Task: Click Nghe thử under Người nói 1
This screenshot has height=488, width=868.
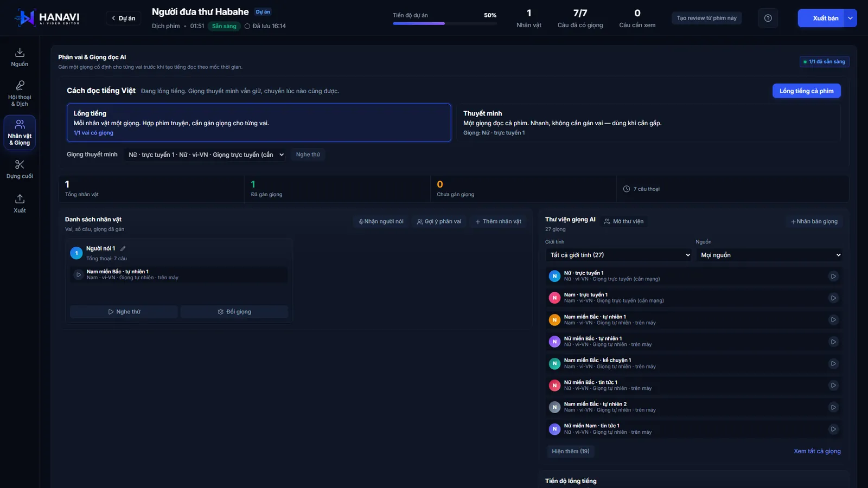Action: (124, 312)
